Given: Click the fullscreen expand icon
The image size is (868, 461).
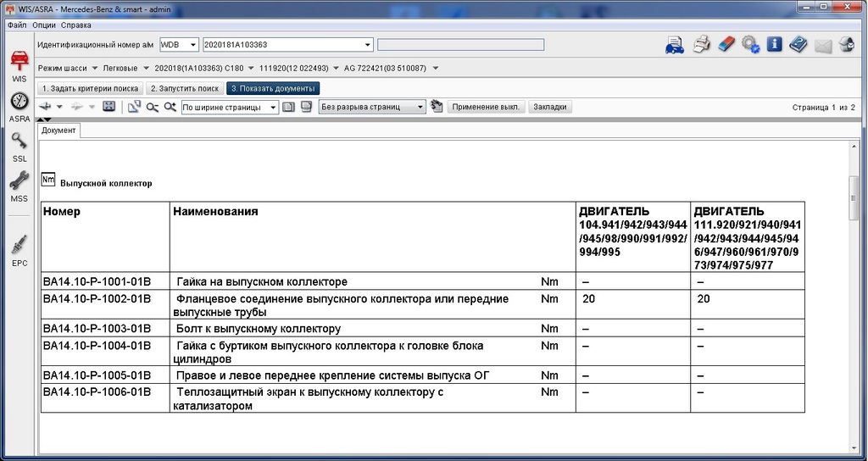Looking at the screenshot, I should click(x=109, y=106).
